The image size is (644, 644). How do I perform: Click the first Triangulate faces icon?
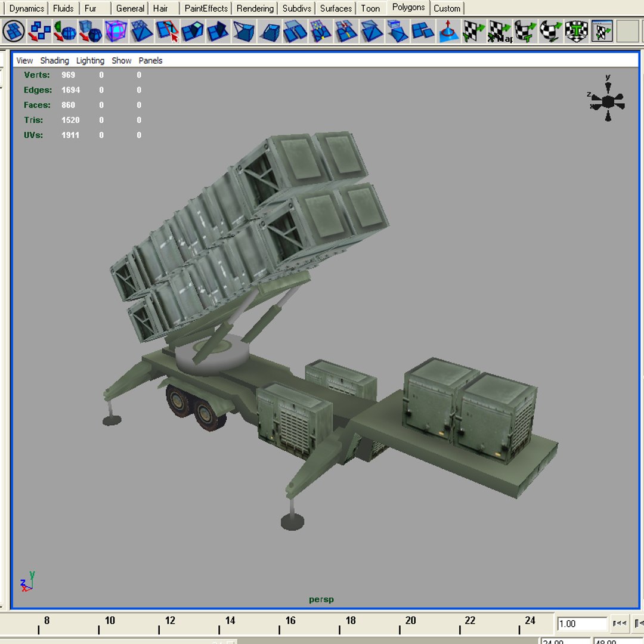tap(141, 31)
